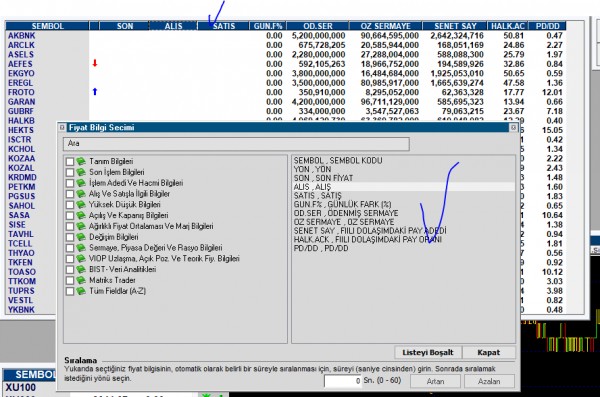Click the pin icon left of Fiyat Bilgi Secimi title

point(62,127)
